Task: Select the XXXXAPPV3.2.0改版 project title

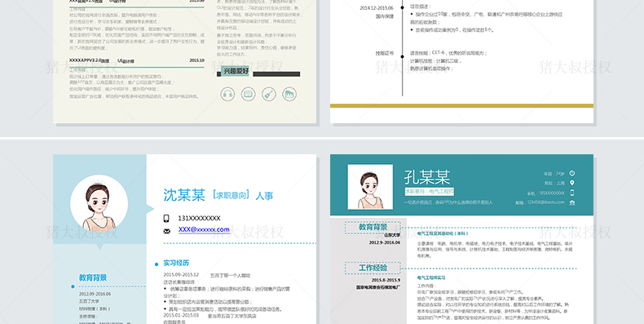Action: (89, 60)
